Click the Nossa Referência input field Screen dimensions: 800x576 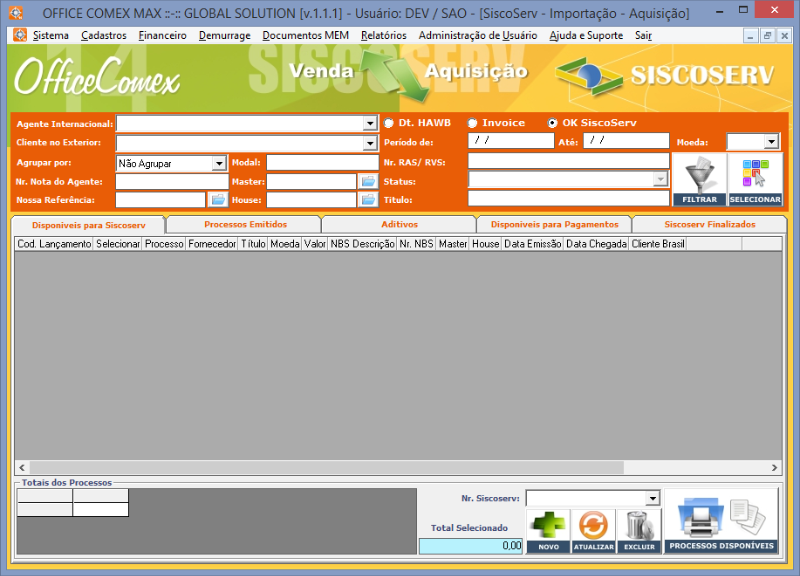click(x=161, y=200)
